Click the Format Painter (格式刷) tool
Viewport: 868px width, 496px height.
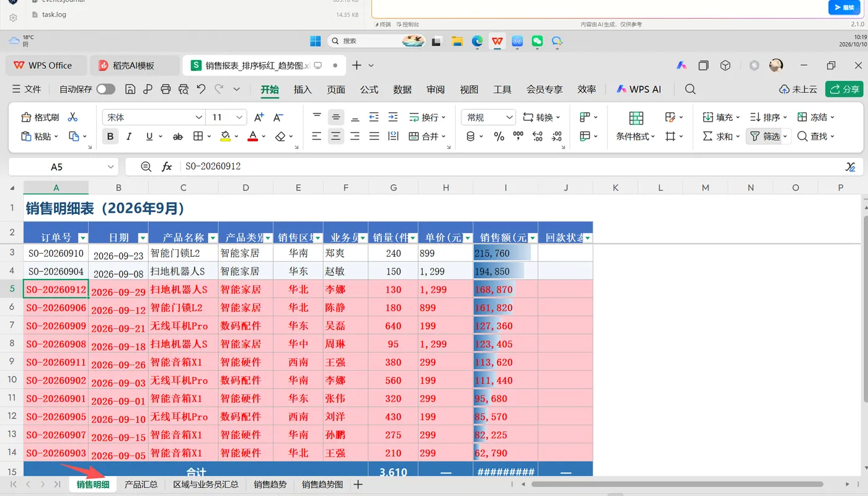[40, 117]
